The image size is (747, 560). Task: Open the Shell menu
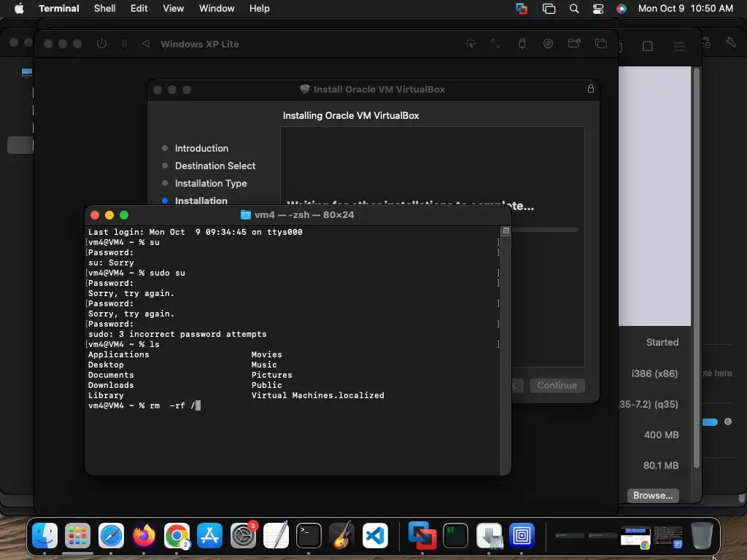tap(105, 9)
